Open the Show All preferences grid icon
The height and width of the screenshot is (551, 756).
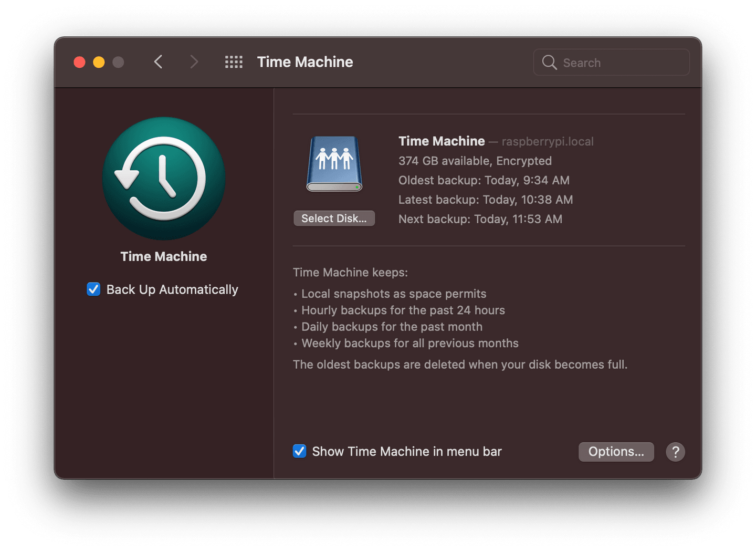[234, 61]
